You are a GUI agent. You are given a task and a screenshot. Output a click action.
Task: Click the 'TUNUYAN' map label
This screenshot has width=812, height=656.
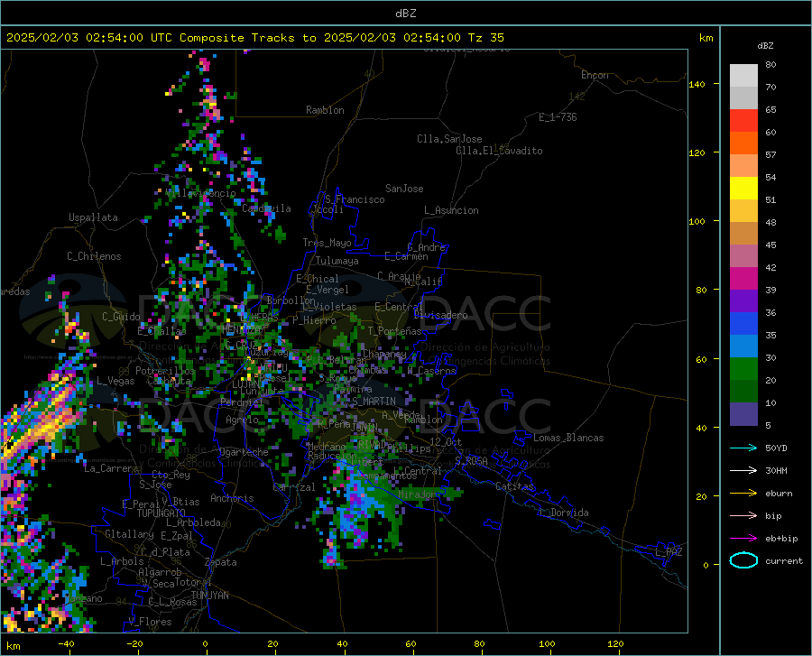click(209, 595)
